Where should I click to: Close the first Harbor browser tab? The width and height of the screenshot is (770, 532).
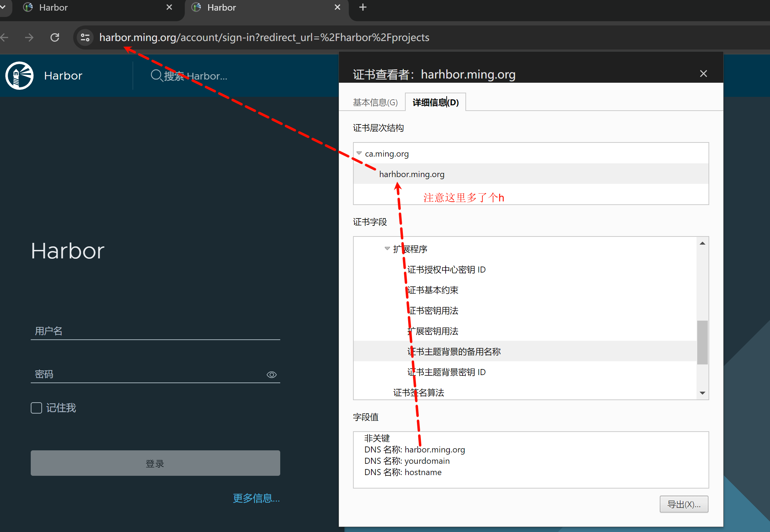coord(169,7)
